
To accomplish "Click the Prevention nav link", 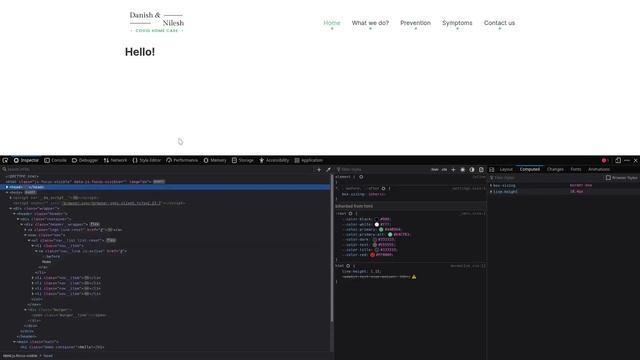I will pos(415,23).
